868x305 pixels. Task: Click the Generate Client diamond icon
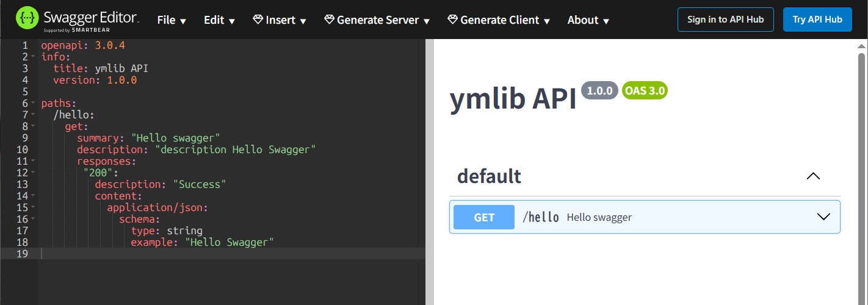pyautogui.click(x=452, y=20)
